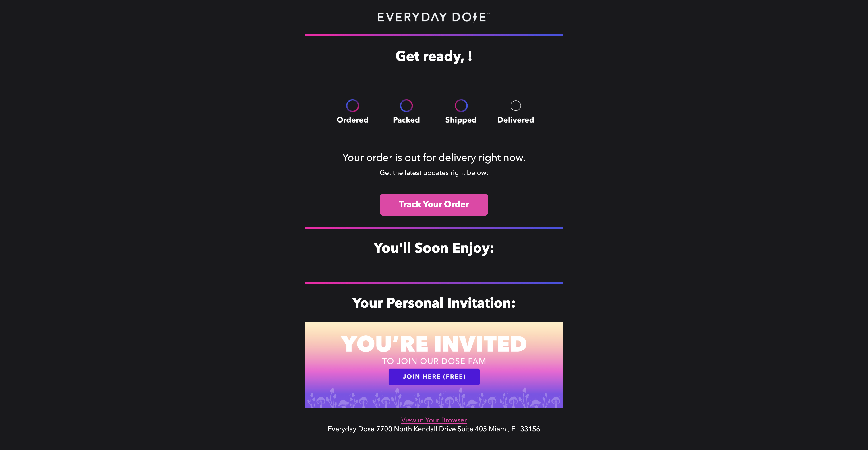
Task: Click the Join Here Free button
Action: tap(434, 377)
